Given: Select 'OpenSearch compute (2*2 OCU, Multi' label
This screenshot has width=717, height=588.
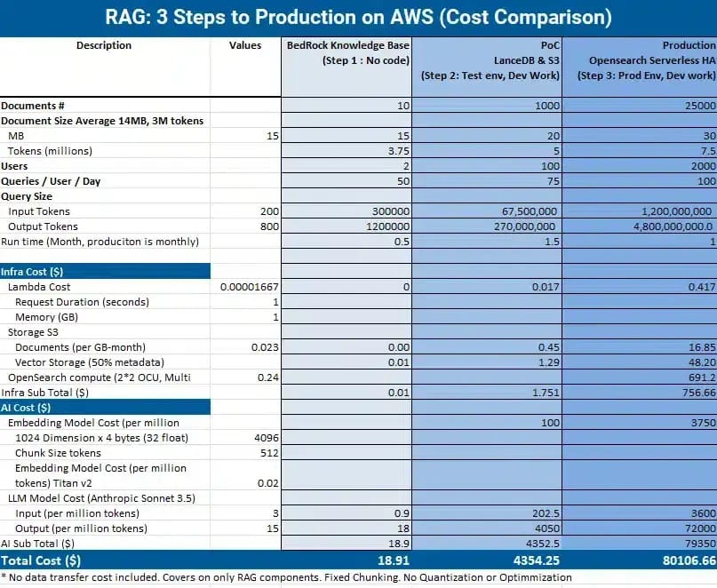Looking at the screenshot, I should point(99,377).
